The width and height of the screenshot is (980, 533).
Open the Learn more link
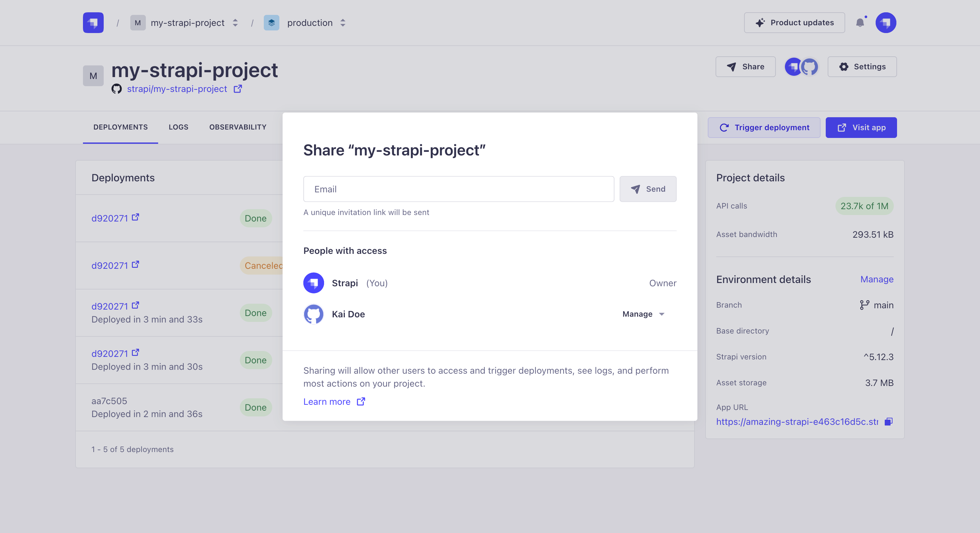click(327, 402)
